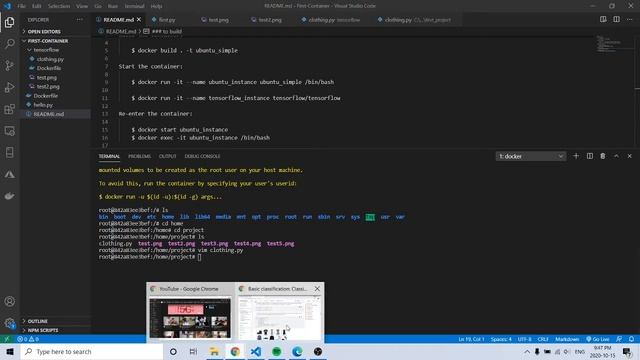640x360 pixels.
Task: Expand the Outline section
Action: (x=38, y=321)
